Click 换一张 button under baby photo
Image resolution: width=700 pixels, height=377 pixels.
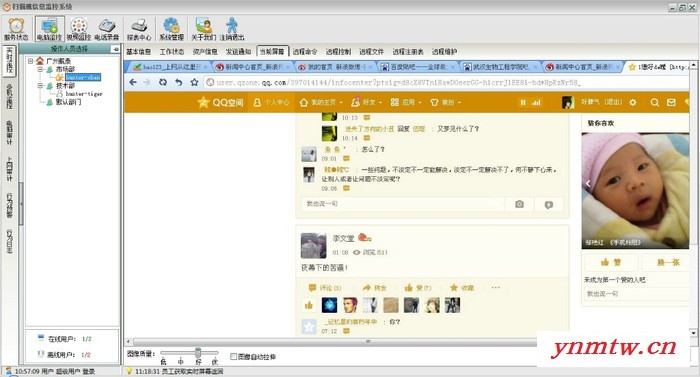pyautogui.click(x=668, y=262)
